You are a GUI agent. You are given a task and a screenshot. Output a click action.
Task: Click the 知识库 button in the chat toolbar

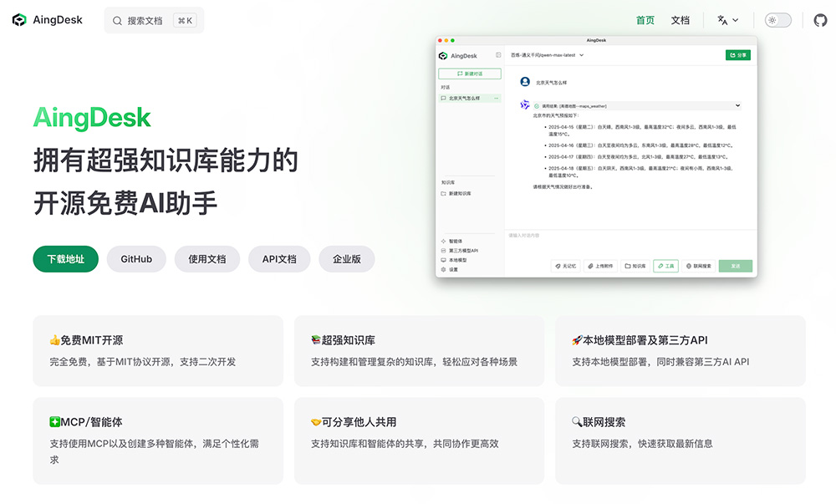pyautogui.click(x=635, y=266)
